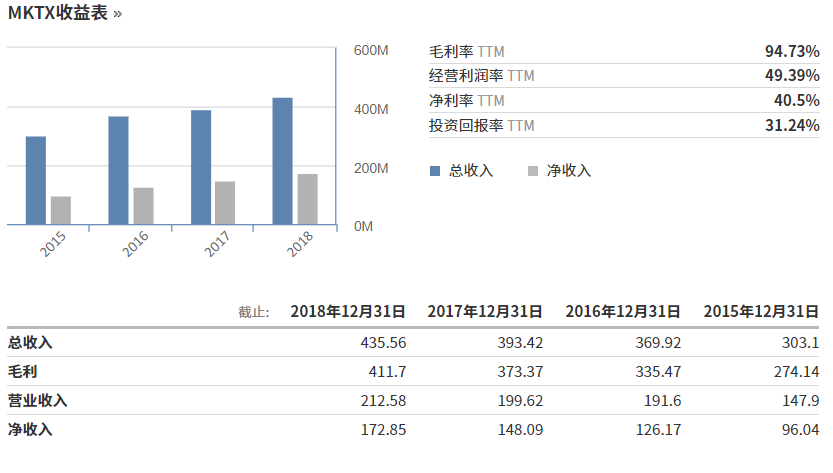Select the 2017 blue total revenue bar

(x=201, y=167)
